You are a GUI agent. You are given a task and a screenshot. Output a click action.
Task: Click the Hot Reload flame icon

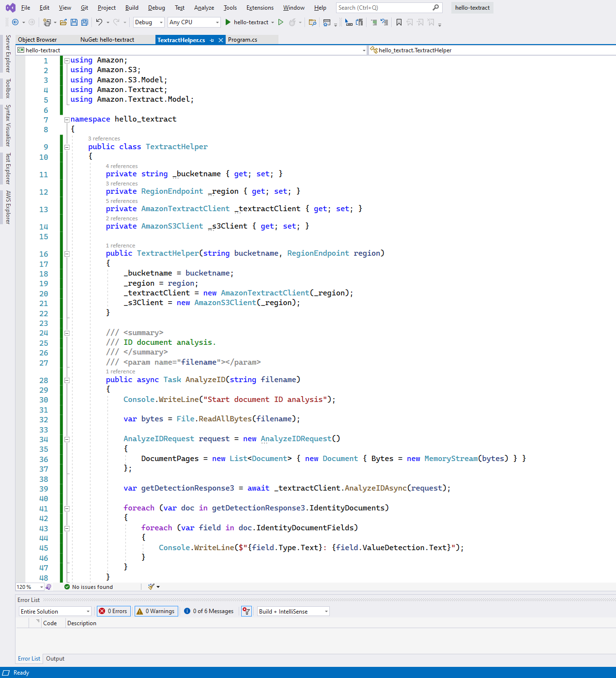(x=292, y=22)
